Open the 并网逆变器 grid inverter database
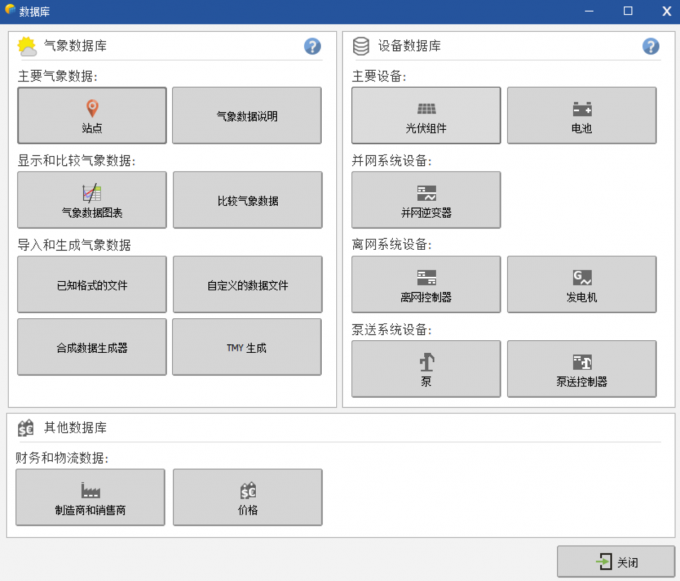The width and height of the screenshot is (680, 581). tap(426, 200)
